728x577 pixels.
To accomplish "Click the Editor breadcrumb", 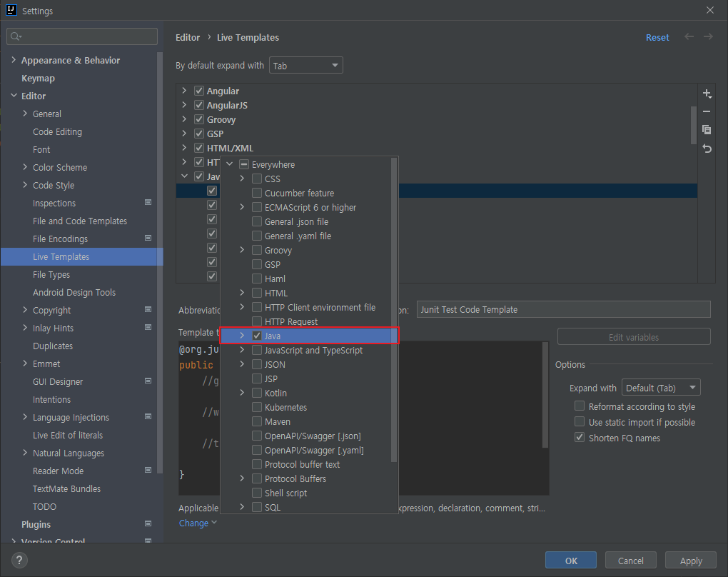I will coord(188,37).
